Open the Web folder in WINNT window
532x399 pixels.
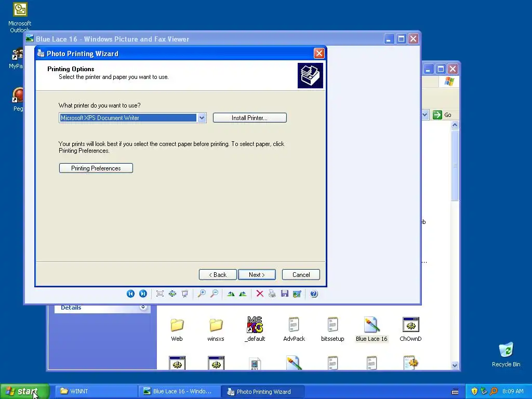(177, 329)
